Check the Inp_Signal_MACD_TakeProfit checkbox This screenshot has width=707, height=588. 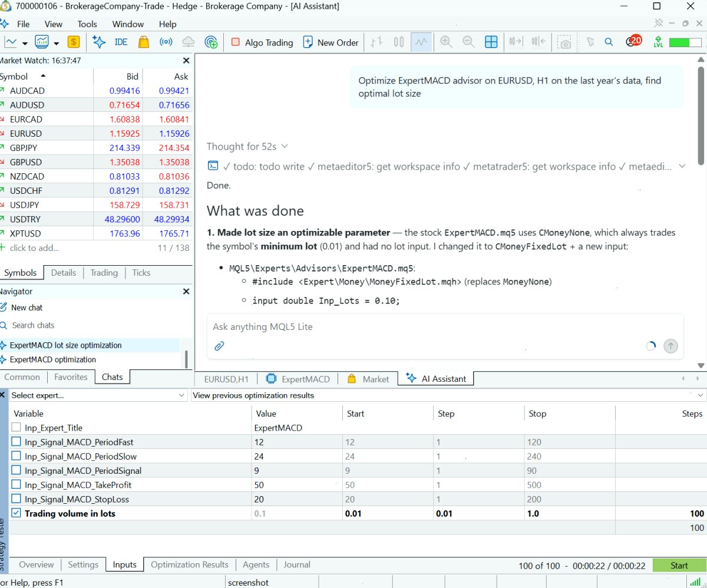tap(16, 485)
